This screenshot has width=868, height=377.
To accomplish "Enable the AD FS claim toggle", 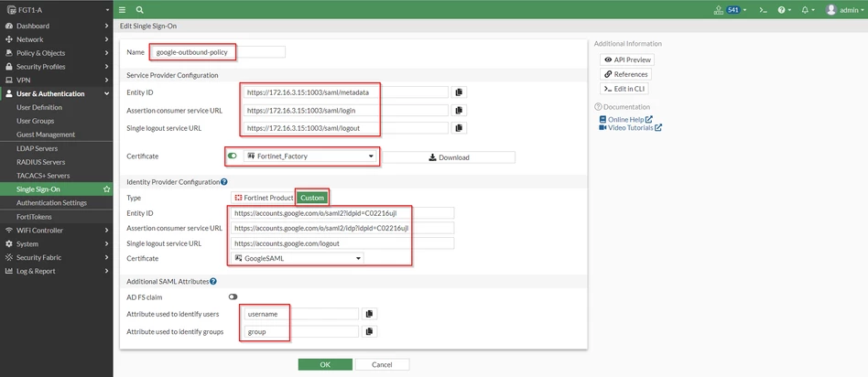I will point(233,297).
